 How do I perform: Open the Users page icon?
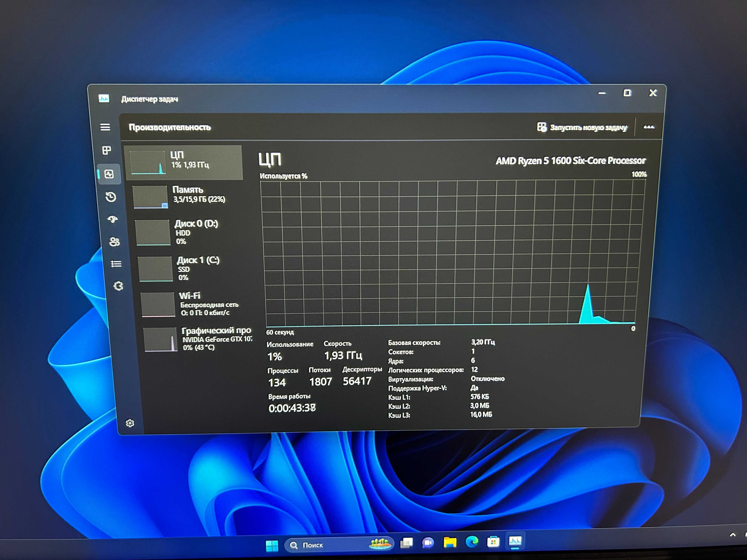[114, 242]
